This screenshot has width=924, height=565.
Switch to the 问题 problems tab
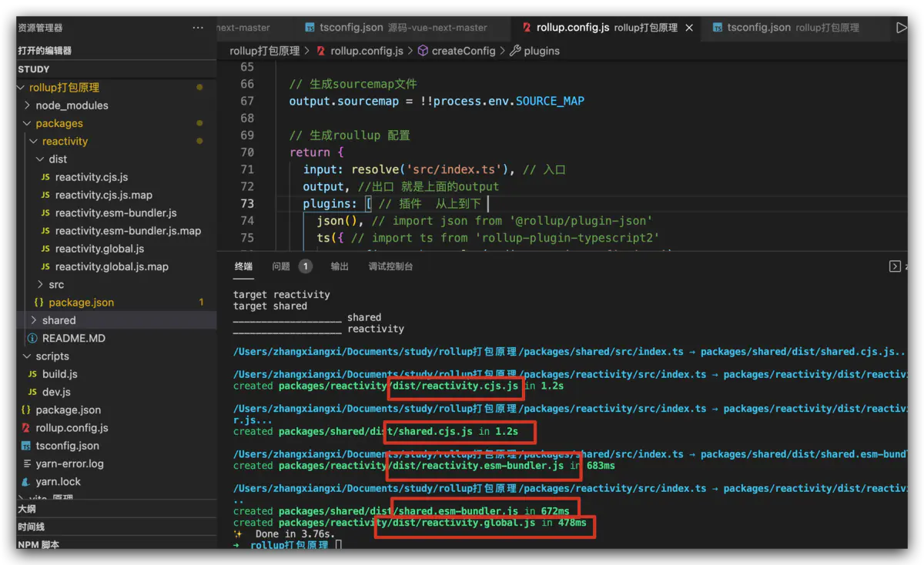click(x=281, y=266)
